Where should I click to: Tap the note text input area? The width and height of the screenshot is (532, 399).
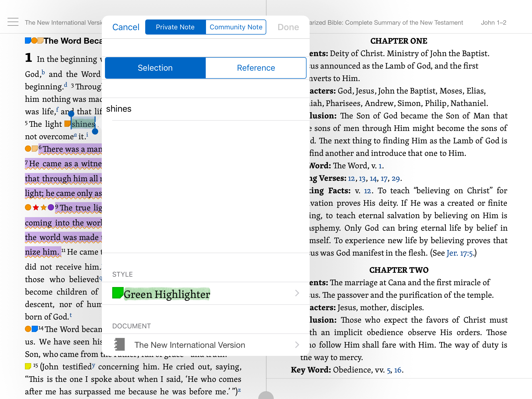[205, 182]
